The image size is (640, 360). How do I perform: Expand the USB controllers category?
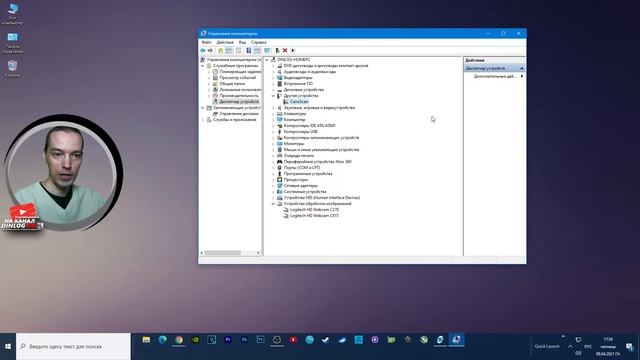pos(273,132)
